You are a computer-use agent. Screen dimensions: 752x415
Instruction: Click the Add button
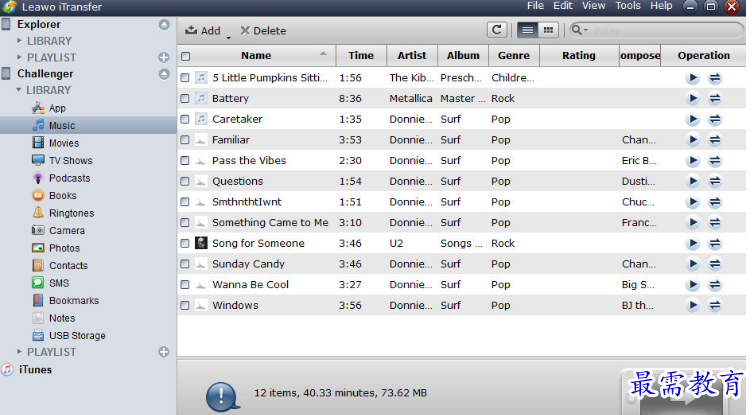[x=203, y=31]
